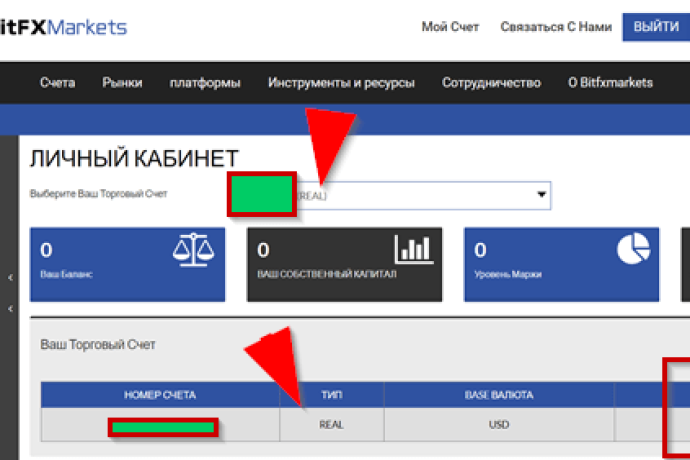The height and width of the screenshot is (460, 690).
Task: Click the balance scales icon
Action: [x=194, y=250]
